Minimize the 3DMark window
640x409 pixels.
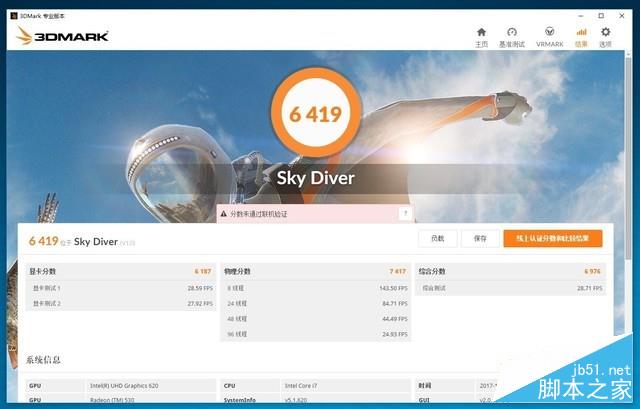(580, 16)
